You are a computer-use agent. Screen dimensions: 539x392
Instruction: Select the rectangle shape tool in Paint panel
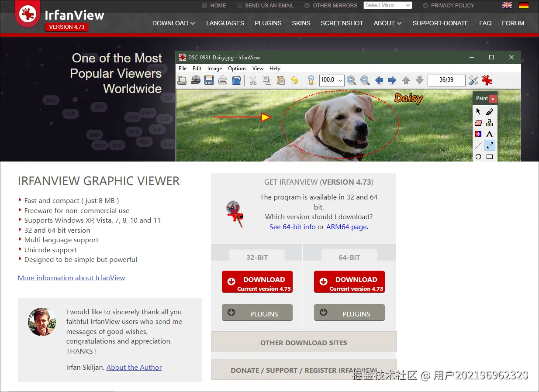pos(490,157)
